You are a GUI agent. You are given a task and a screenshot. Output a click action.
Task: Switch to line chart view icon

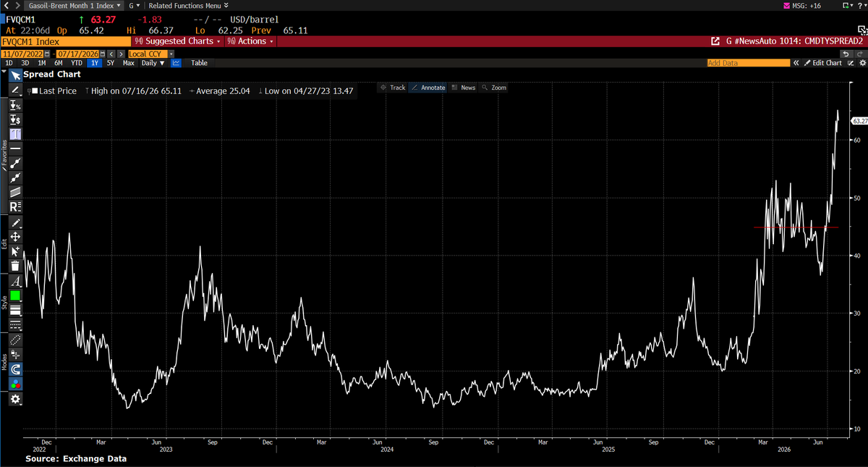(x=176, y=63)
